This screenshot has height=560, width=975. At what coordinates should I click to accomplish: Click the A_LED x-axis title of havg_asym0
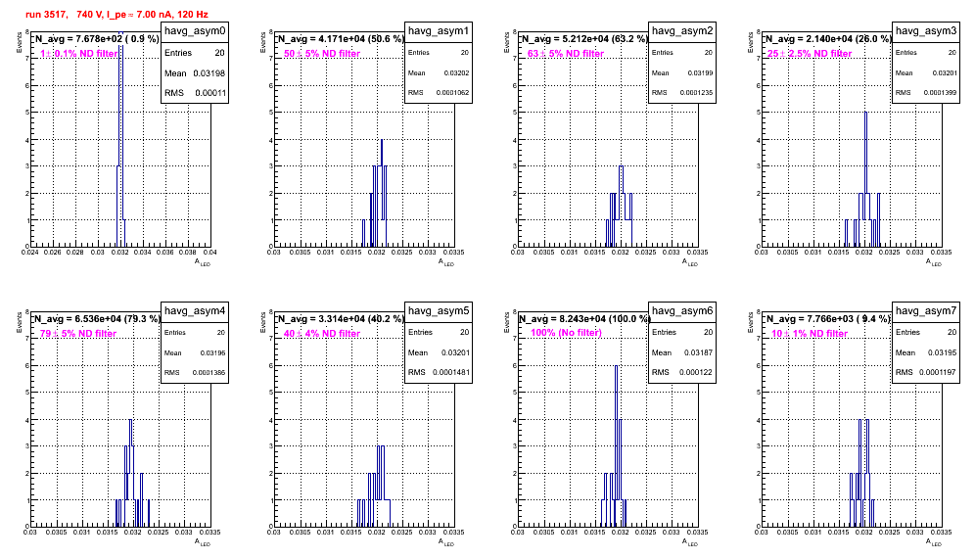203,262
